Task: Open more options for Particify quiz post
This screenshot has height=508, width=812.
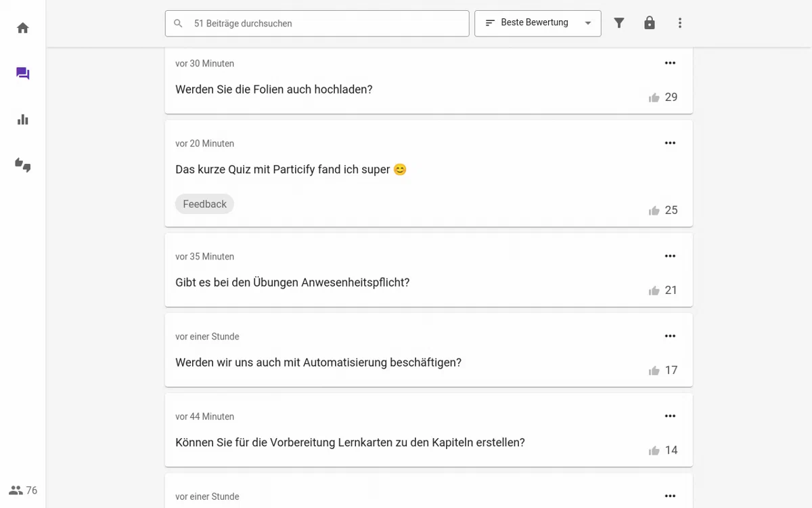Action: coord(670,143)
